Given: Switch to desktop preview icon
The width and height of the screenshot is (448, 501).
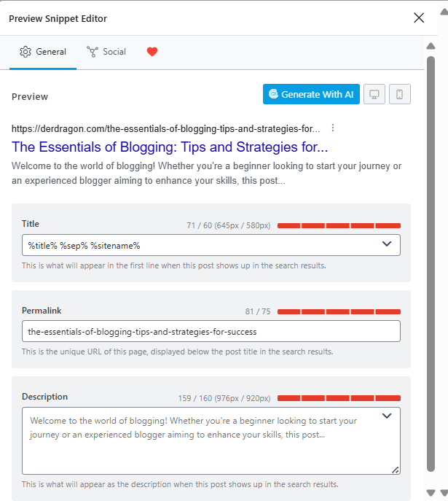Looking at the screenshot, I should click(x=374, y=94).
